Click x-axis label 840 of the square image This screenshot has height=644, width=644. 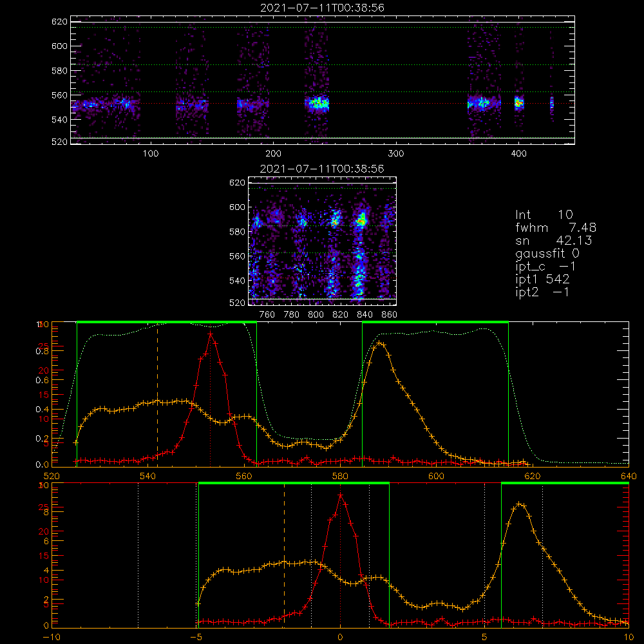365,315
